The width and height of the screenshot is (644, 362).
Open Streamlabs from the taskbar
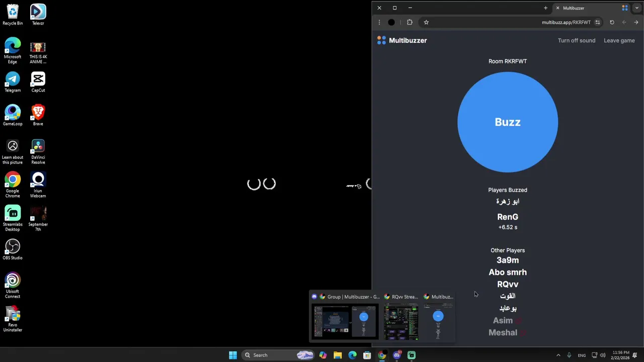coord(412,355)
